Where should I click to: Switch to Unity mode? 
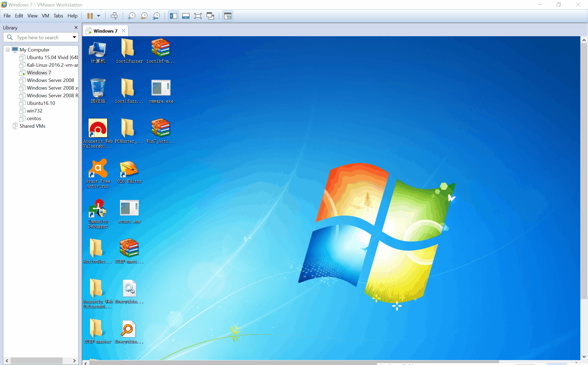210,16
